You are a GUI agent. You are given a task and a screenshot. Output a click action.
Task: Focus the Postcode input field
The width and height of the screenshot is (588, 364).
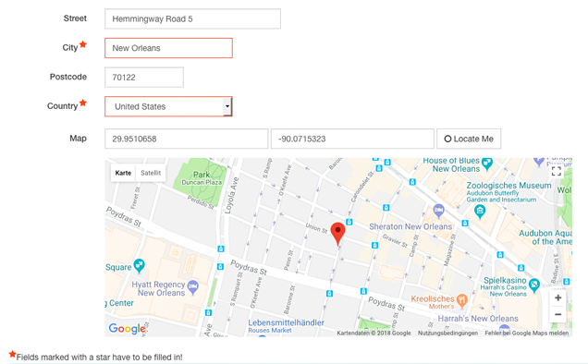tap(144, 78)
